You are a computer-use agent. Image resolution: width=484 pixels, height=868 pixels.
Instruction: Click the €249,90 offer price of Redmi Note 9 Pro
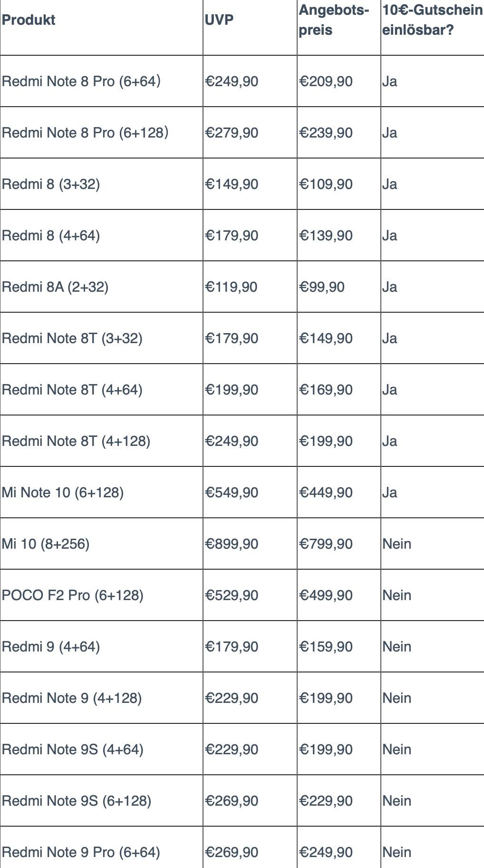point(326,852)
